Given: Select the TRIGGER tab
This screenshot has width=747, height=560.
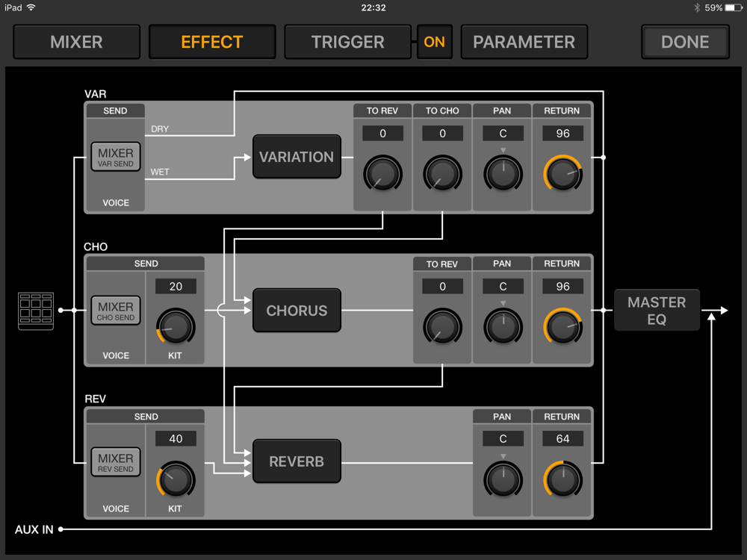Looking at the screenshot, I should pos(348,42).
